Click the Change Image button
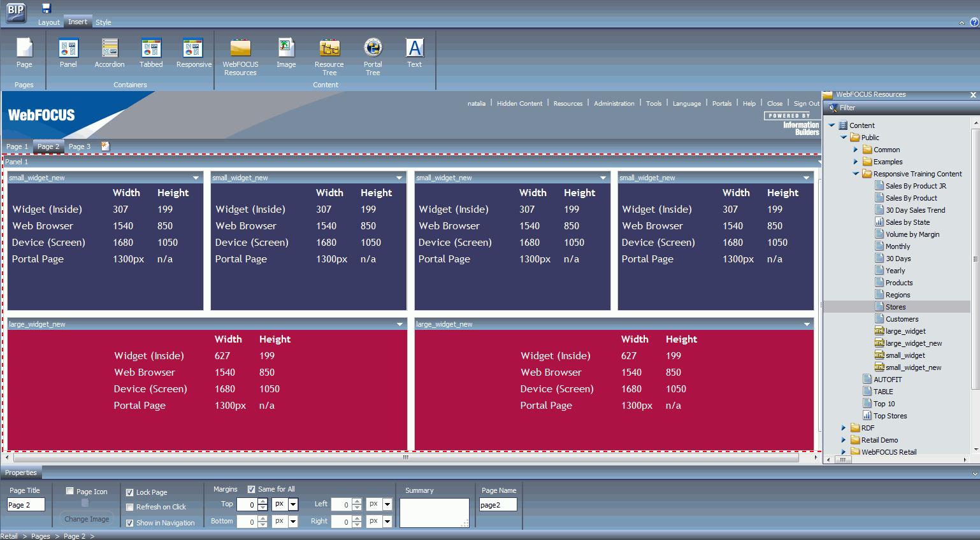Viewport: 980px width, 540px height. pyautogui.click(x=87, y=519)
